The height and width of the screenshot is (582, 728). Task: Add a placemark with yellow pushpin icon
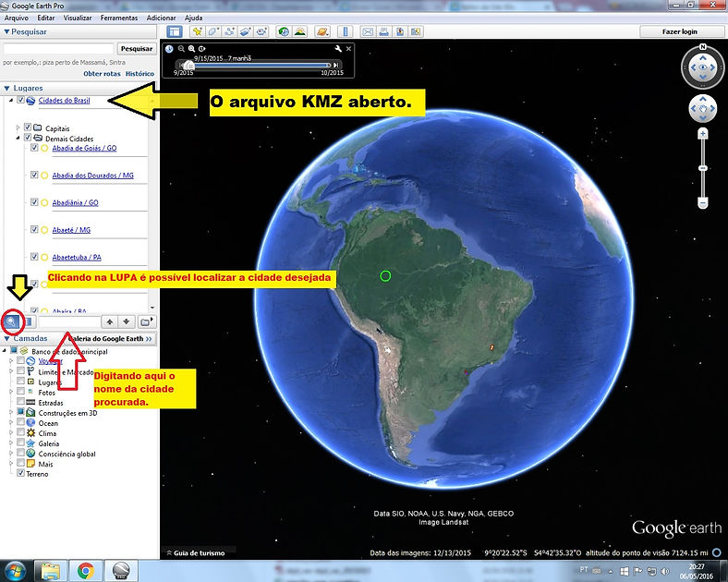point(198,31)
